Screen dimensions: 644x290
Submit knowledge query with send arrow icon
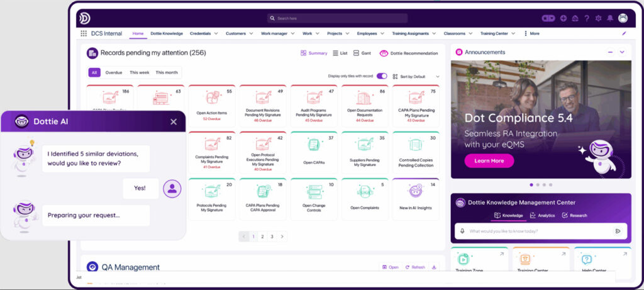[618, 231]
